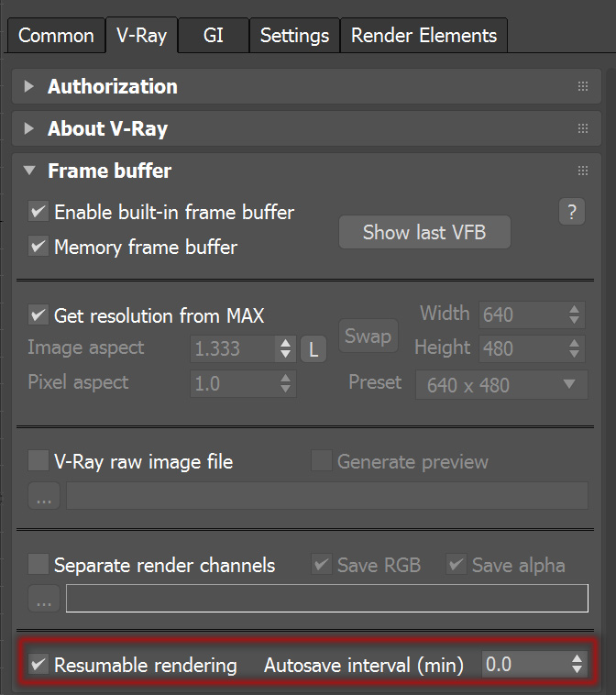Click the Authorization rollout grip dots icon

pos(583,86)
